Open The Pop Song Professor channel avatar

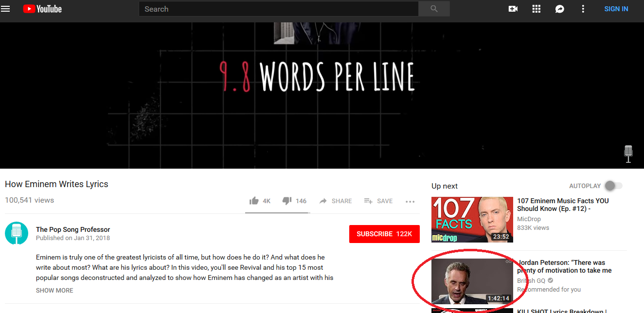[17, 233]
